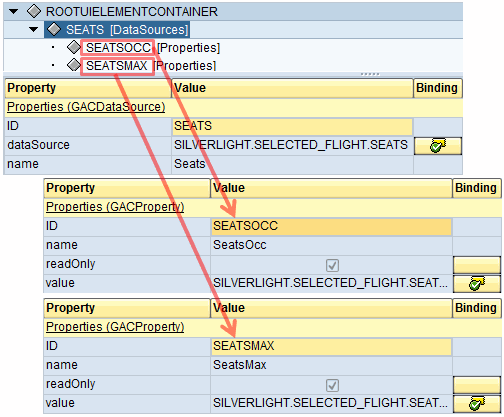Open the Properties (GACDataSource) link
The image size is (504, 417).
[86, 107]
